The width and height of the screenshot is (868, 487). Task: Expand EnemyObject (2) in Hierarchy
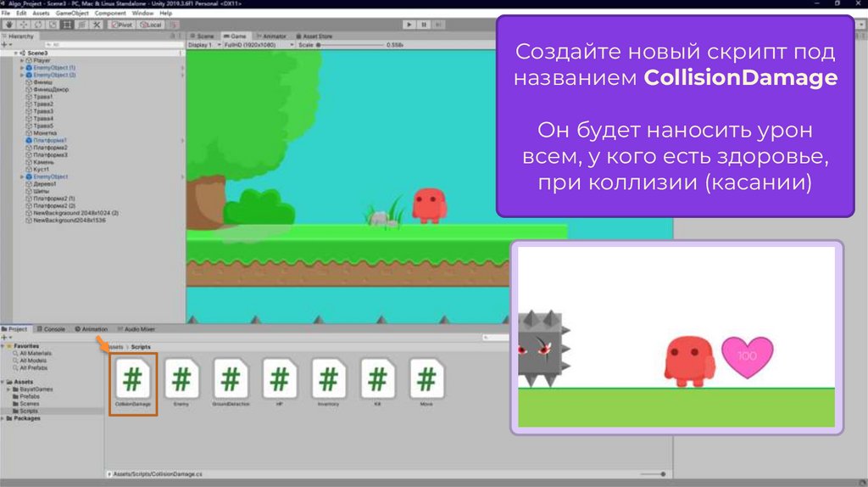pyautogui.click(x=22, y=75)
